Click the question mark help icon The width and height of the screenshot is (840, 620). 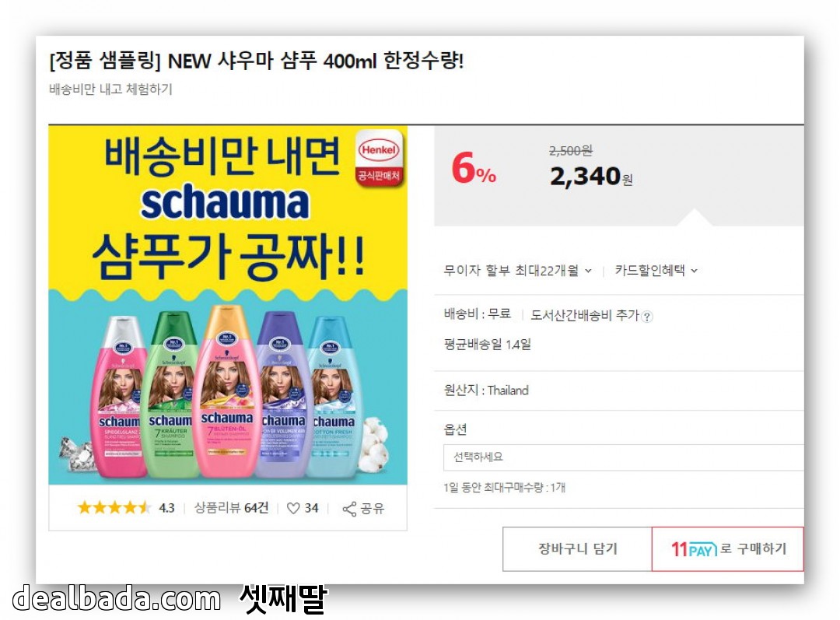[647, 317]
